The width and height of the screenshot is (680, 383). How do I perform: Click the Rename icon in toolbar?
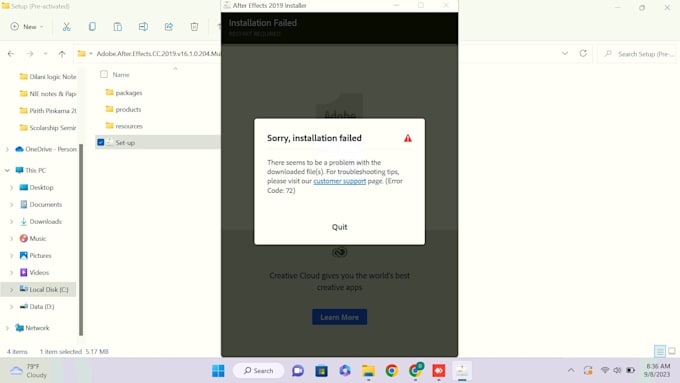click(x=143, y=27)
